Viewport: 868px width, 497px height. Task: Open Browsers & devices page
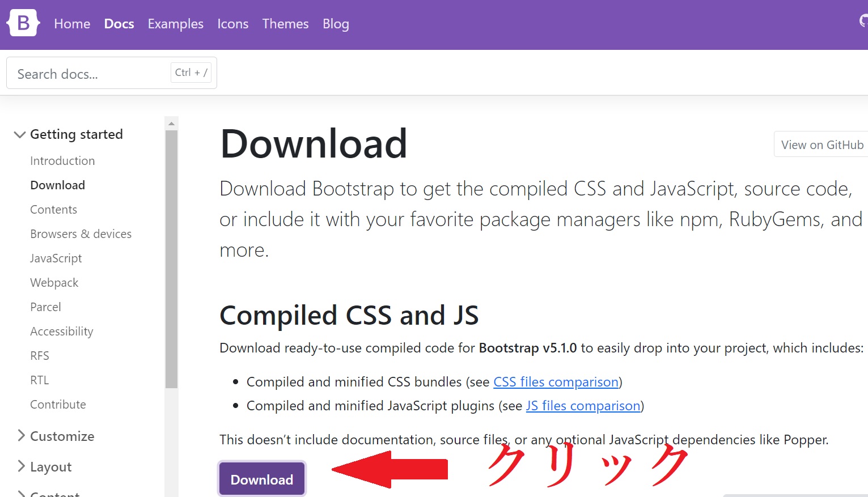coord(81,234)
